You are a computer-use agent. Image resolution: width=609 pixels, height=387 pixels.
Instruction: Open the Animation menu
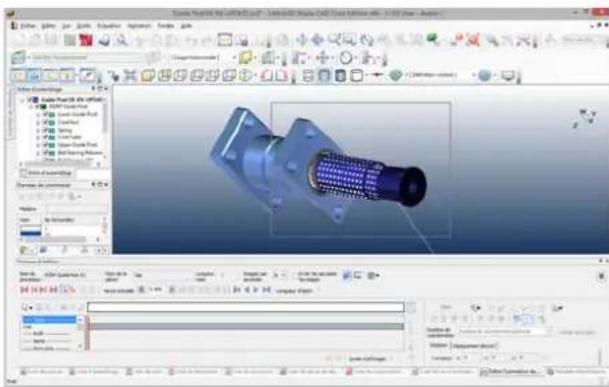tap(139, 26)
